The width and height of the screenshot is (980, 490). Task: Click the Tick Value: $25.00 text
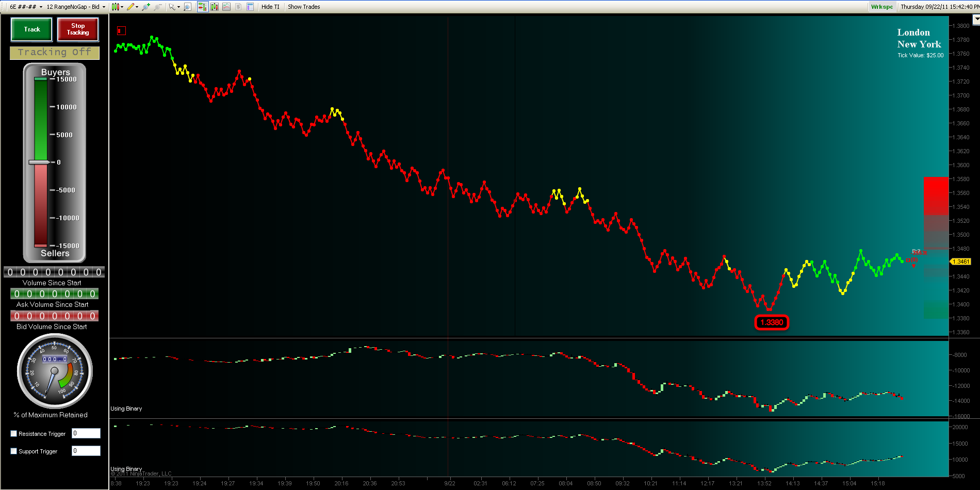(920, 55)
